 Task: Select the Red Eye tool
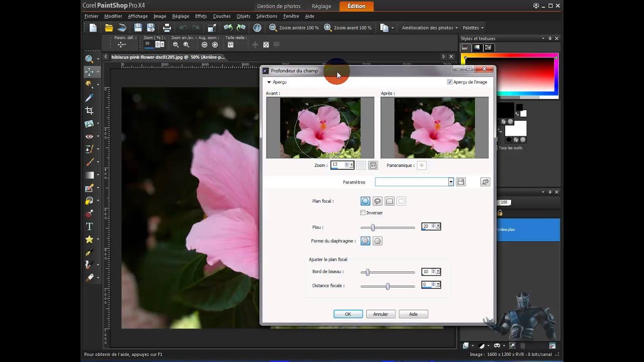89,136
